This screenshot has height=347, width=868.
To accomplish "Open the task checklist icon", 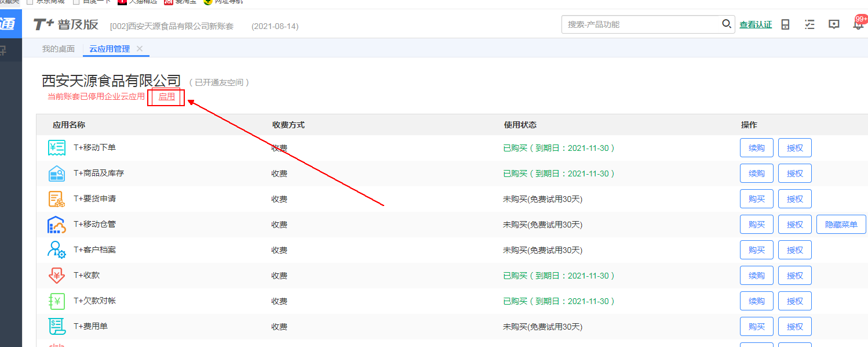I will (x=810, y=24).
